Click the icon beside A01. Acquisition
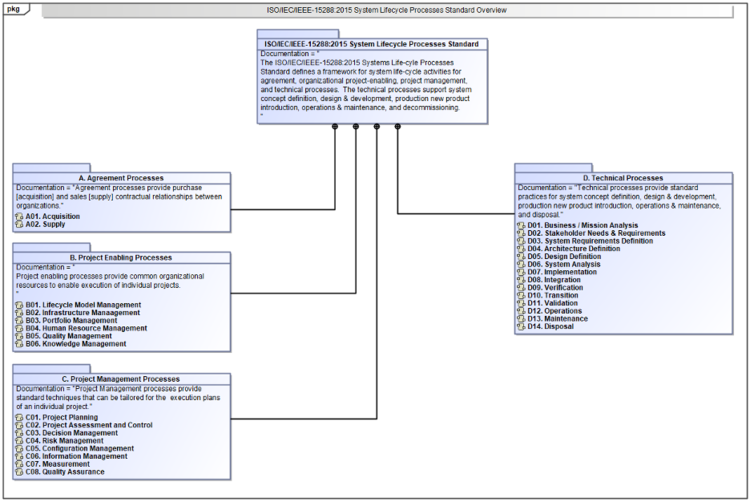This screenshot has height=502, width=750. [x=20, y=216]
